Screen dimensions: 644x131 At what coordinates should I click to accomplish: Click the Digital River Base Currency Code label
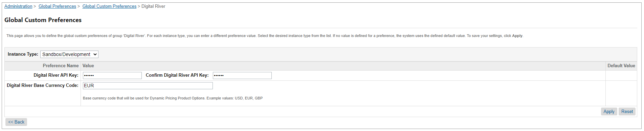point(43,86)
